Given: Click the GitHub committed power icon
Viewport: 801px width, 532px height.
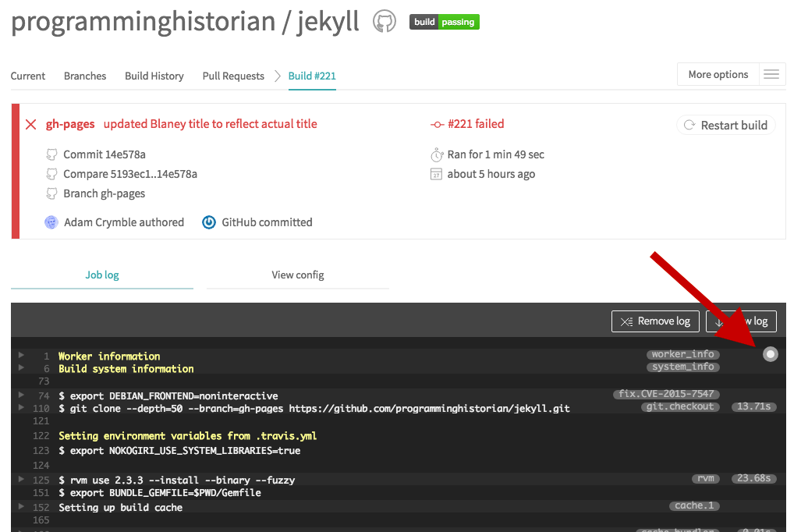Looking at the screenshot, I should coord(208,222).
